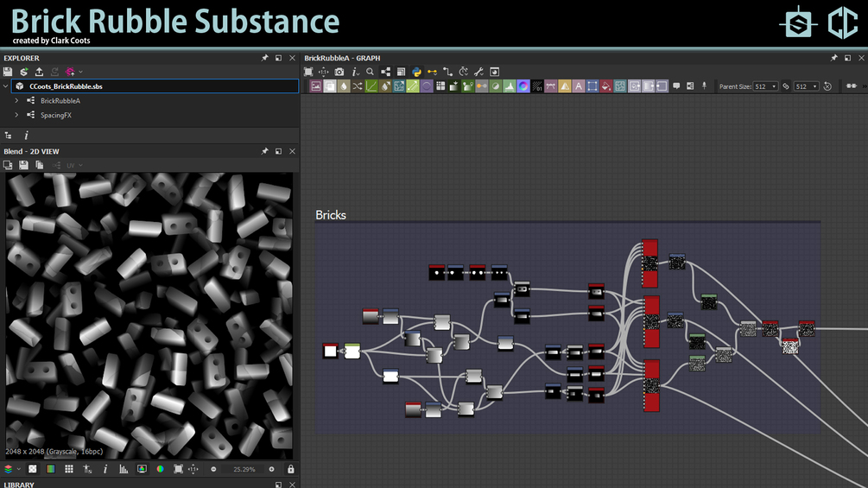868x488 pixels.
Task: Click the 25.29% zoom value field
Action: point(244,469)
